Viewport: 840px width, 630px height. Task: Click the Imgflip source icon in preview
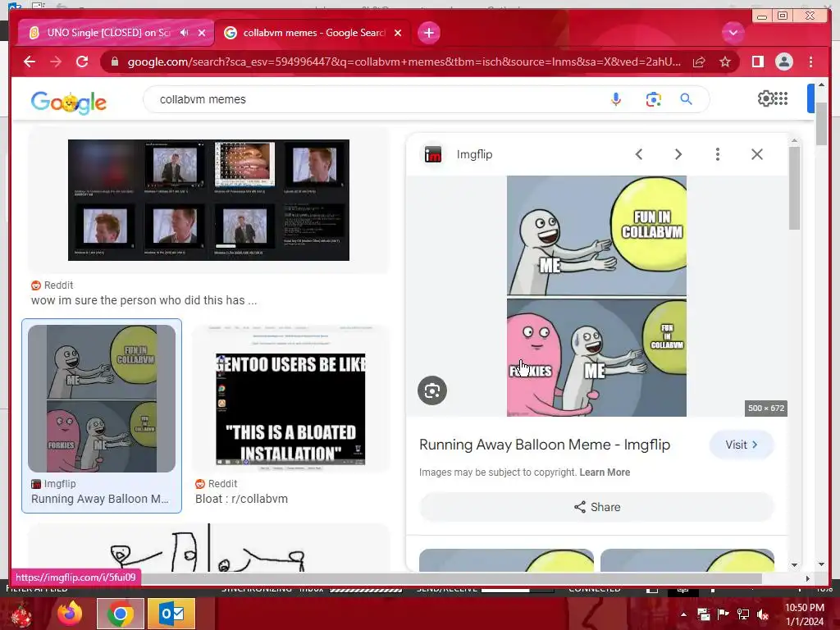(x=433, y=154)
